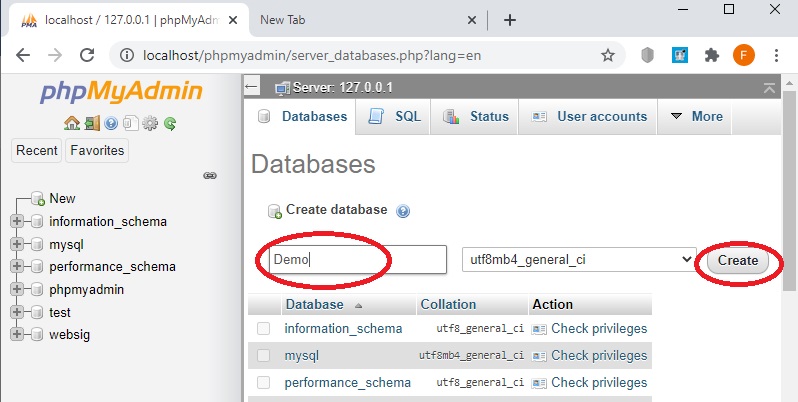Reload the page in browser
This screenshot has width=798, height=402.
[87, 55]
